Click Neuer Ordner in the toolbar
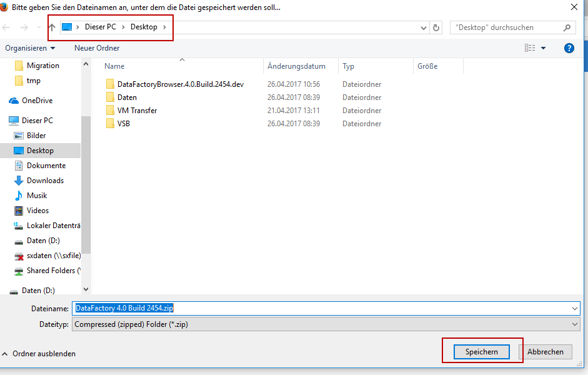 pyautogui.click(x=97, y=48)
